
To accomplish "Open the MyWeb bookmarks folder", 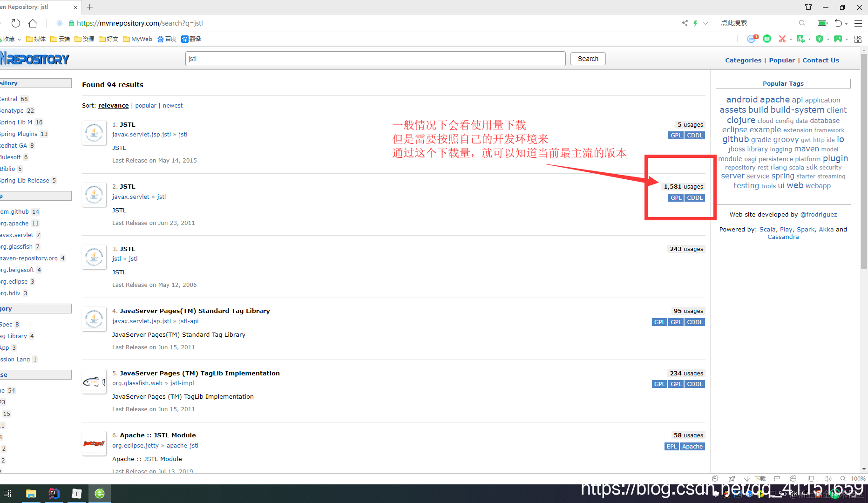I will [137, 39].
